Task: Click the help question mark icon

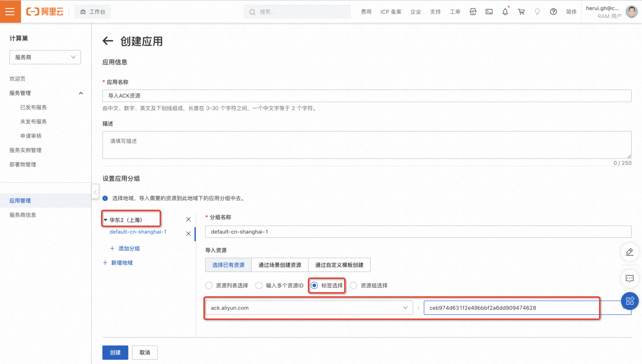Action: [553, 12]
